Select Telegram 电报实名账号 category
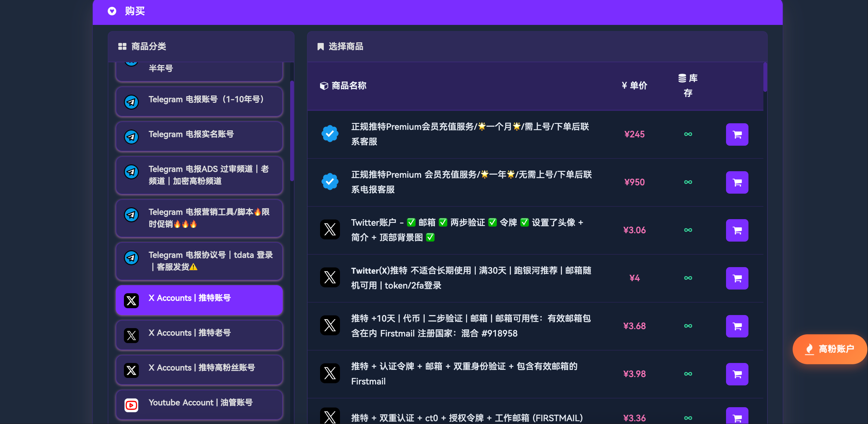 tap(199, 136)
